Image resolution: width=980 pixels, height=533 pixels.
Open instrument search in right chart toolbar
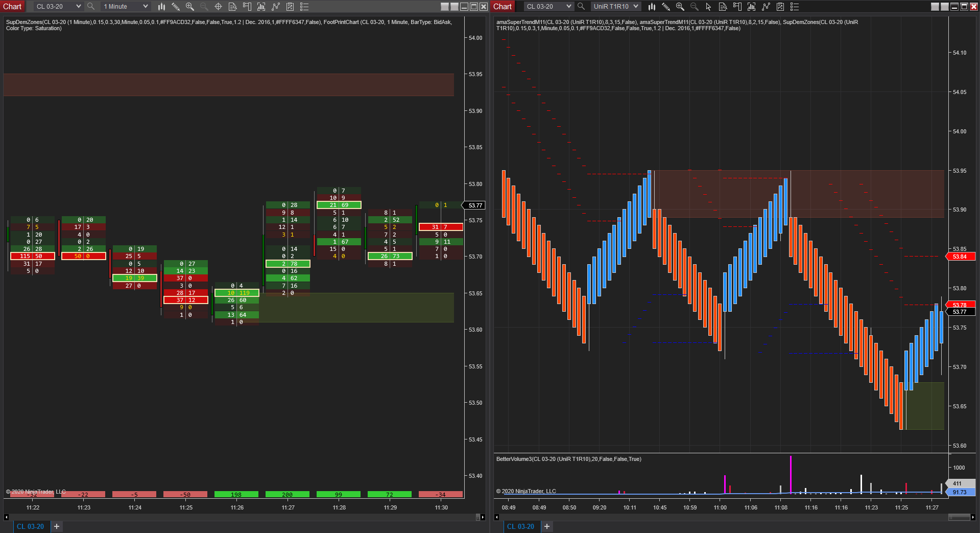click(x=581, y=7)
